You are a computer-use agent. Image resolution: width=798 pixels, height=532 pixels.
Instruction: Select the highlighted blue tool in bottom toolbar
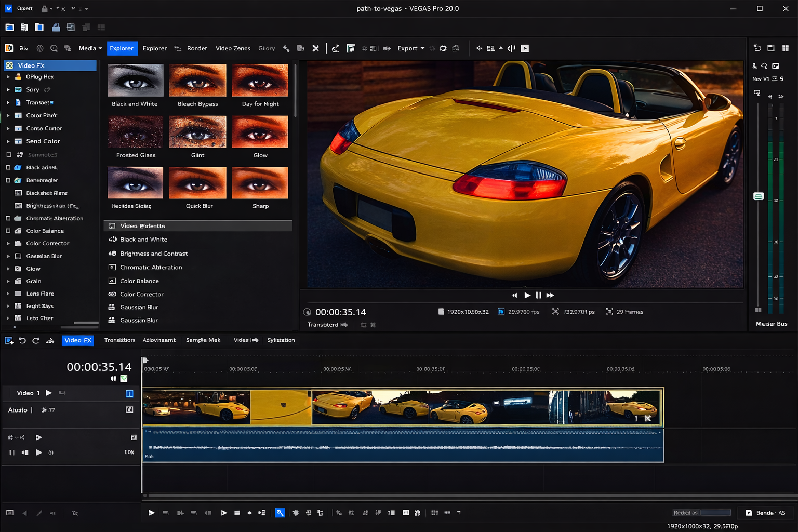pyautogui.click(x=280, y=513)
